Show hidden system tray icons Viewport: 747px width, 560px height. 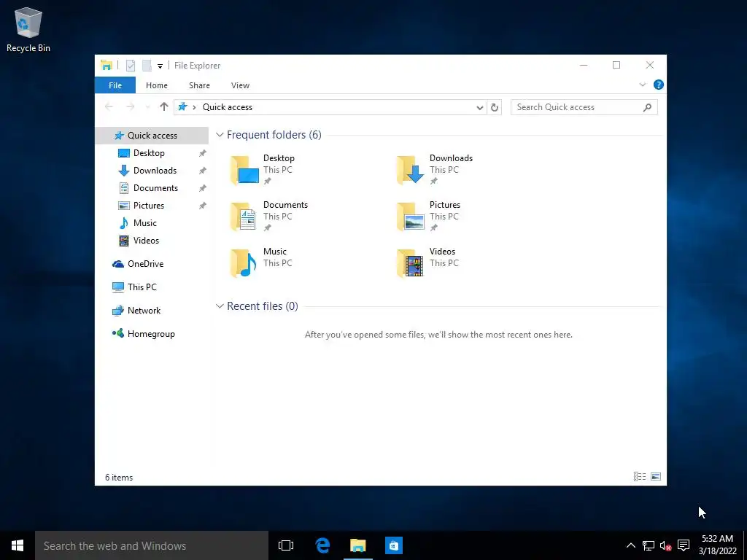pyautogui.click(x=630, y=545)
